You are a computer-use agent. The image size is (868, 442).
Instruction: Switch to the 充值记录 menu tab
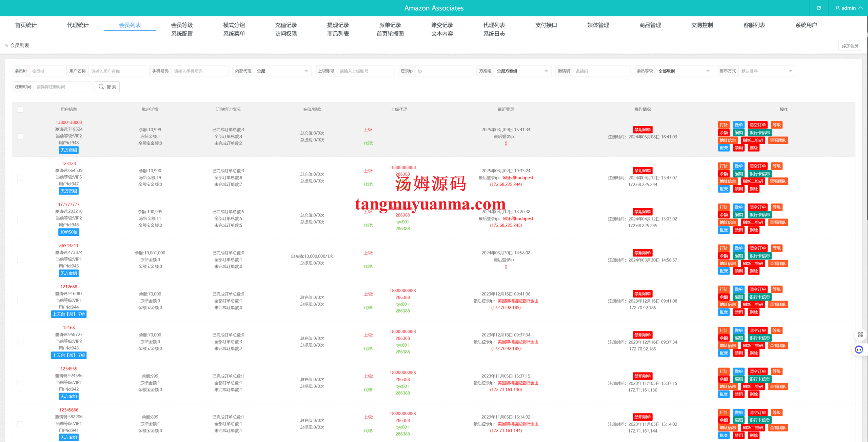click(x=286, y=25)
